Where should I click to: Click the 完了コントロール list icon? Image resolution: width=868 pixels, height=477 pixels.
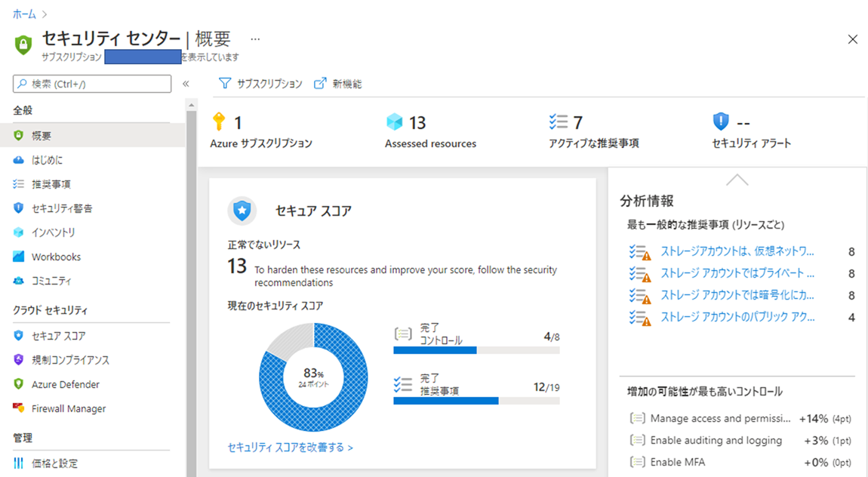coord(403,334)
